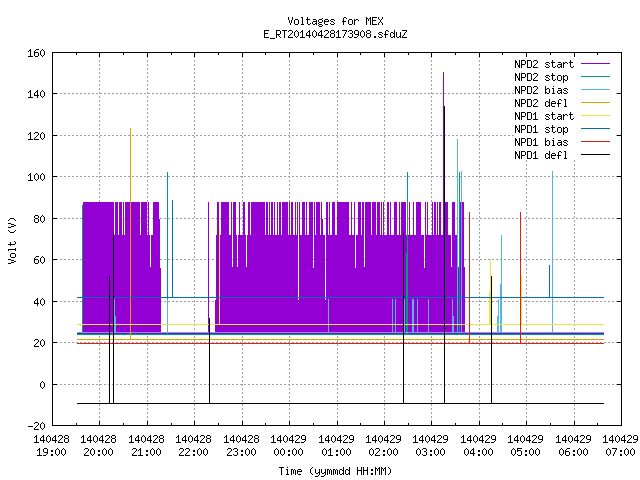640x480 pixels.
Task: Click the 'NPD2 stop' legend label
Action: (541, 77)
